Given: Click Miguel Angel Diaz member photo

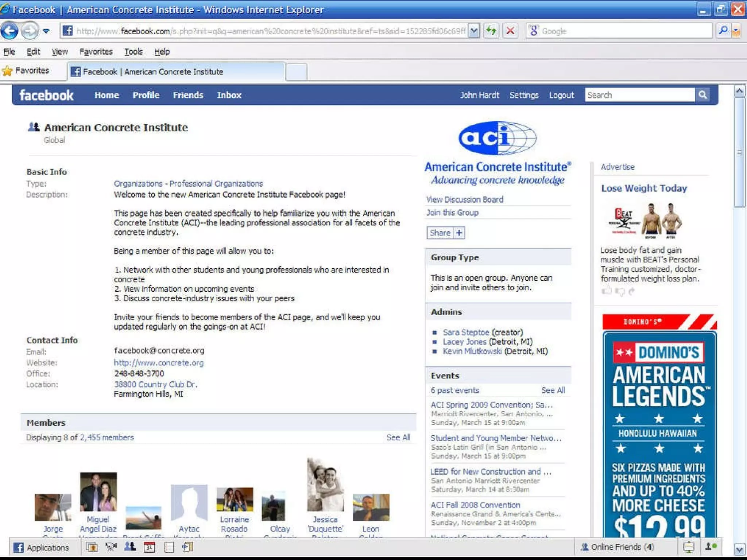Looking at the screenshot, I should point(98,491).
